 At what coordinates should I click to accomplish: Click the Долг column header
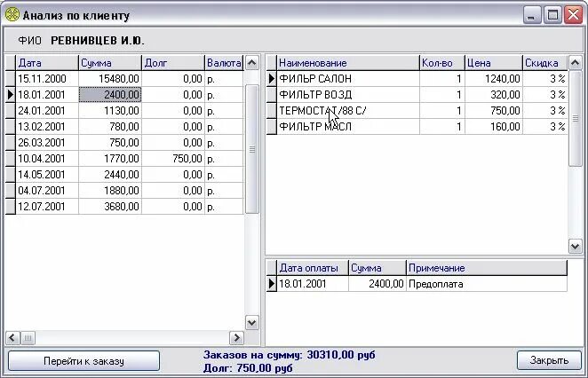[173, 63]
